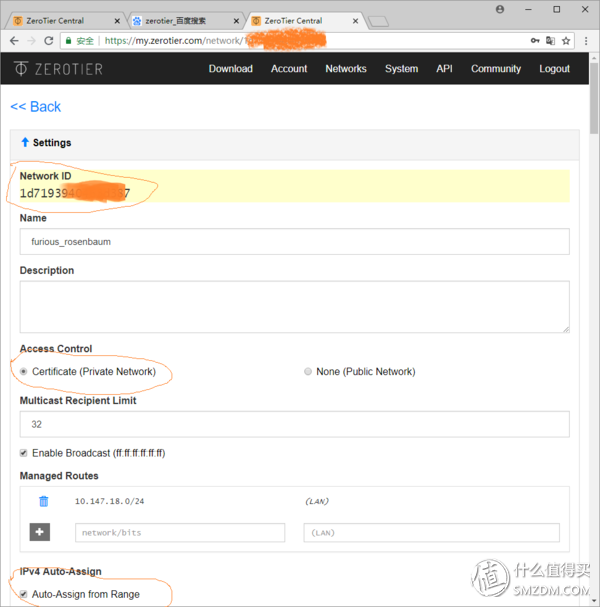Toggle Auto-Assign from Range checkbox
600x607 pixels.
(24, 594)
